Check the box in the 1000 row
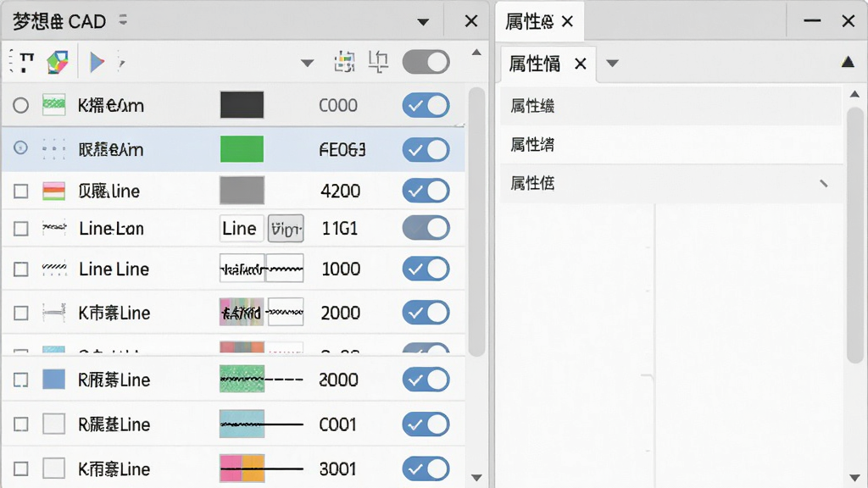This screenshot has width=868, height=488. click(x=20, y=269)
